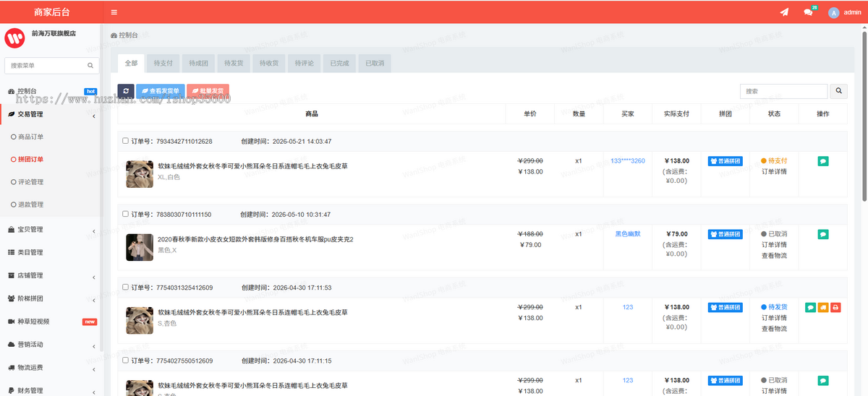This screenshot has width=868, height=396.
Task: Expand the 营销活动 sidebar section
Action: tap(51, 344)
